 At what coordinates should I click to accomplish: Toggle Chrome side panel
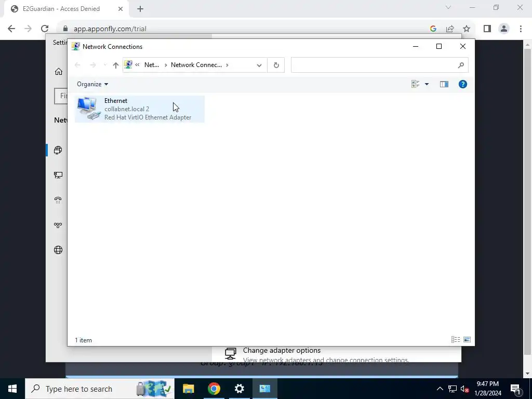tap(487, 29)
